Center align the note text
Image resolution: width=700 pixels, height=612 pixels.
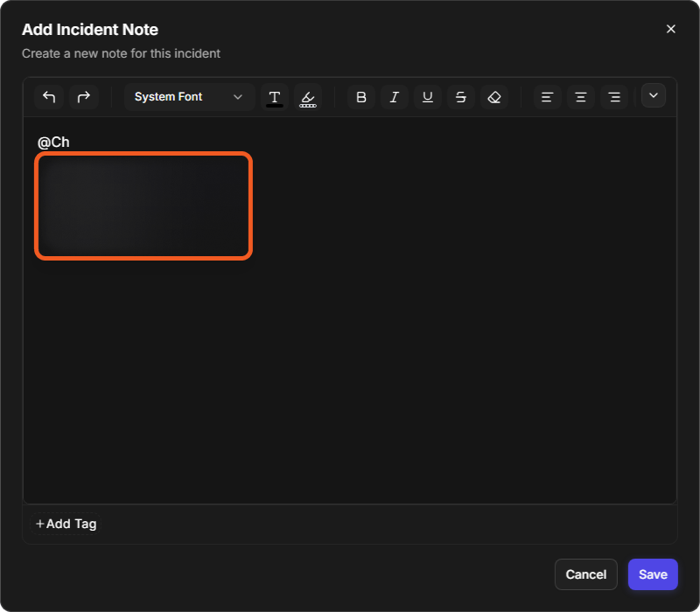(x=581, y=97)
